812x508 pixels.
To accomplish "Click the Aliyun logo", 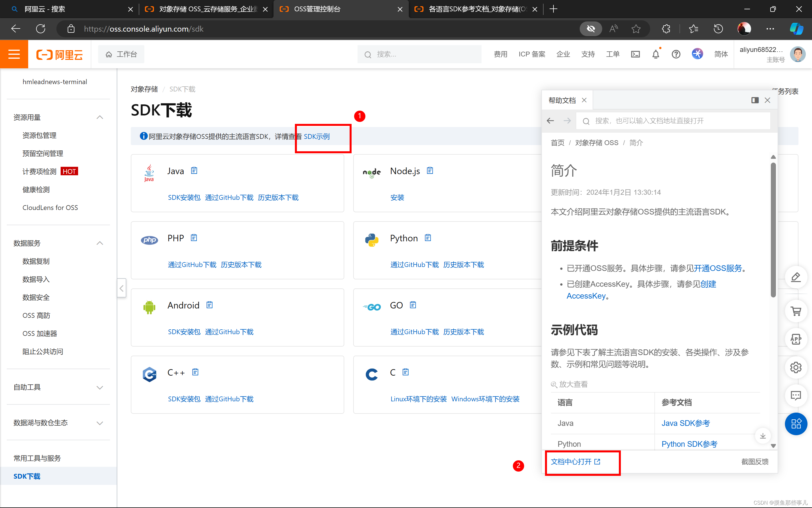I will click(x=59, y=54).
